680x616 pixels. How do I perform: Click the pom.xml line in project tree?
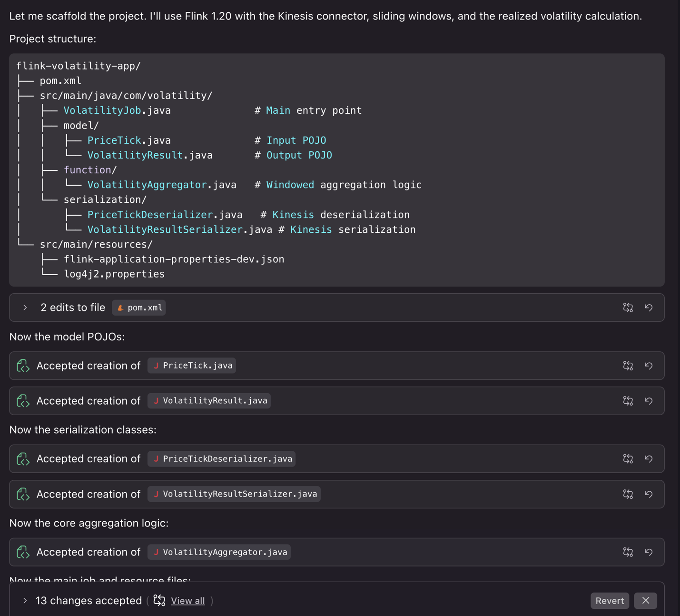[60, 81]
